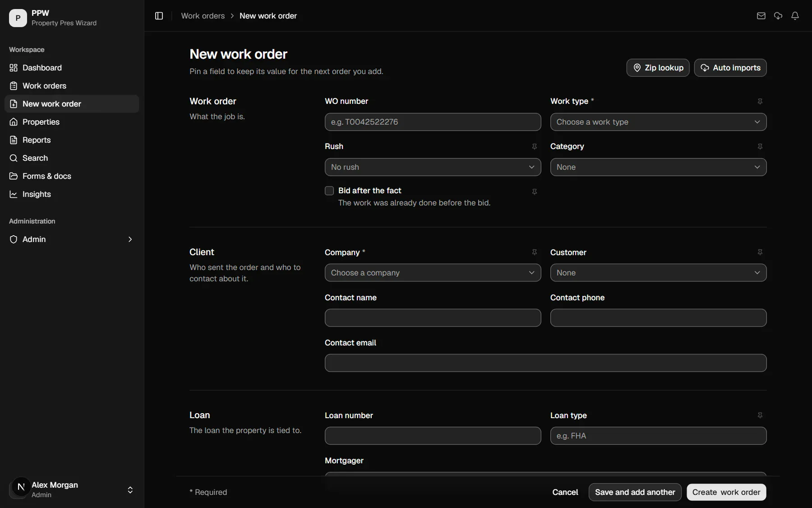This screenshot has height=508, width=812.
Task: Click the cloud download icon in header
Action: click(x=778, y=16)
